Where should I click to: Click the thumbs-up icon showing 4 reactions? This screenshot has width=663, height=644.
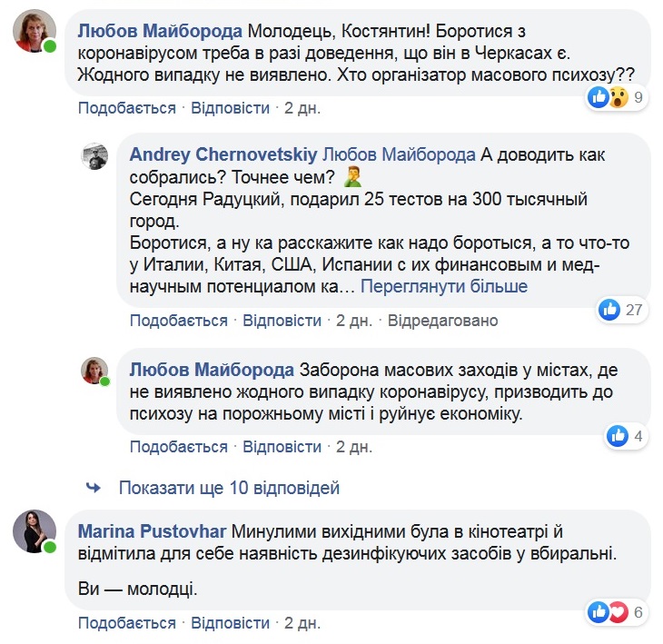[618, 436]
